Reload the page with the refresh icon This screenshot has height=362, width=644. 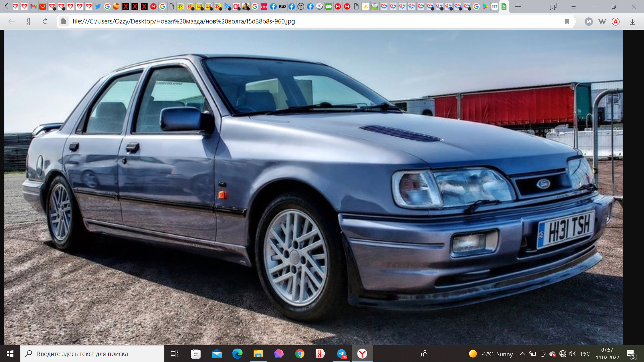coord(45,21)
